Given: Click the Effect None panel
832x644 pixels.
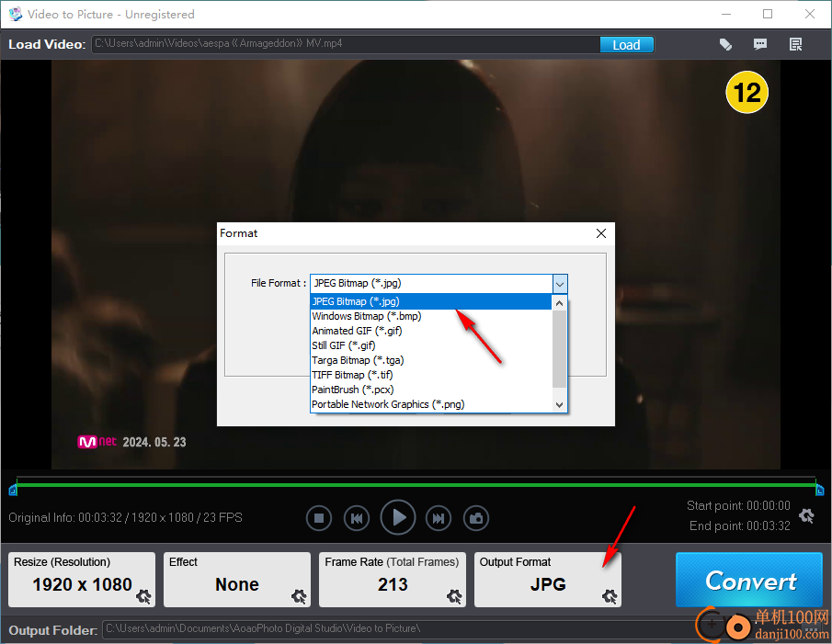Looking at the screenshot, I should (x=237, y=580).
